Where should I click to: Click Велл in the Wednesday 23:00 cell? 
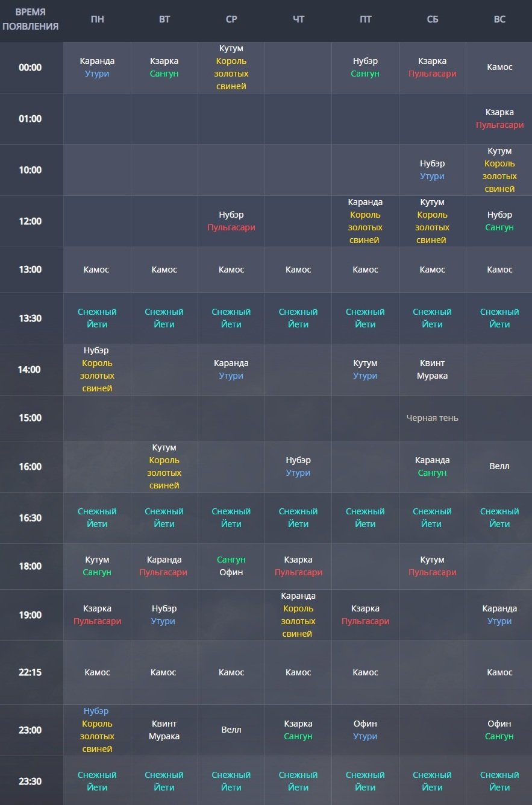(x=231, y=730)
